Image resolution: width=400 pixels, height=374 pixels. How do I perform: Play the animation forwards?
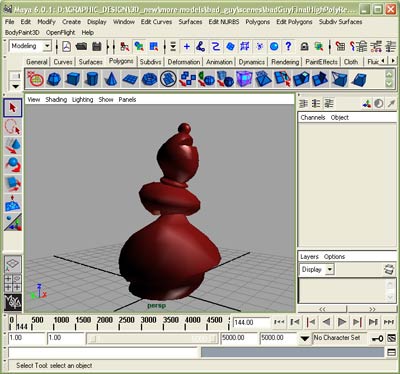pos(342,322)
